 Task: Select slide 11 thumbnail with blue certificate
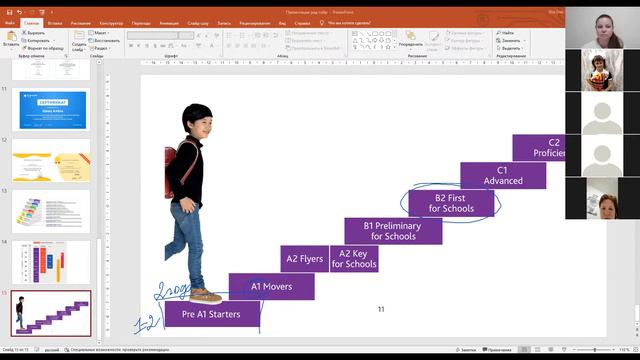(51, 109)
